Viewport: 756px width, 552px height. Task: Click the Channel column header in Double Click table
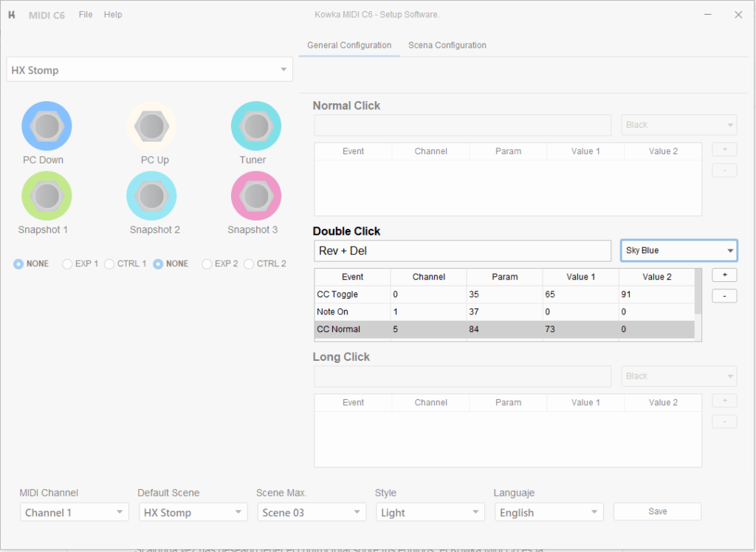point(429,277)
